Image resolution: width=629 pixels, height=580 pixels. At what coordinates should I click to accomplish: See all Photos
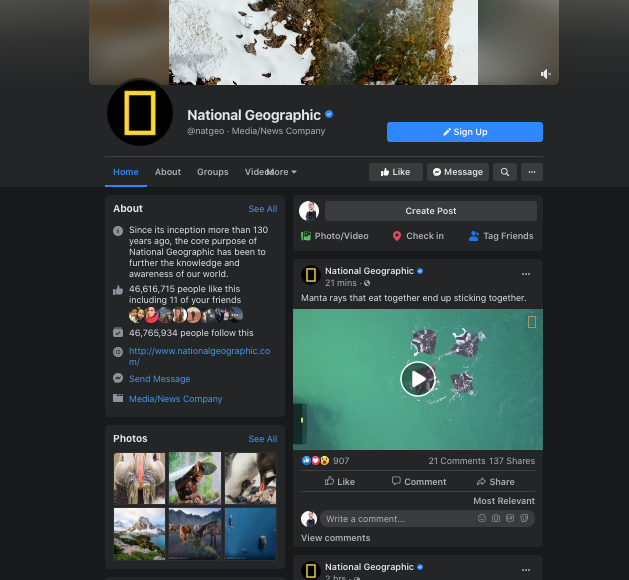(263, 439)
